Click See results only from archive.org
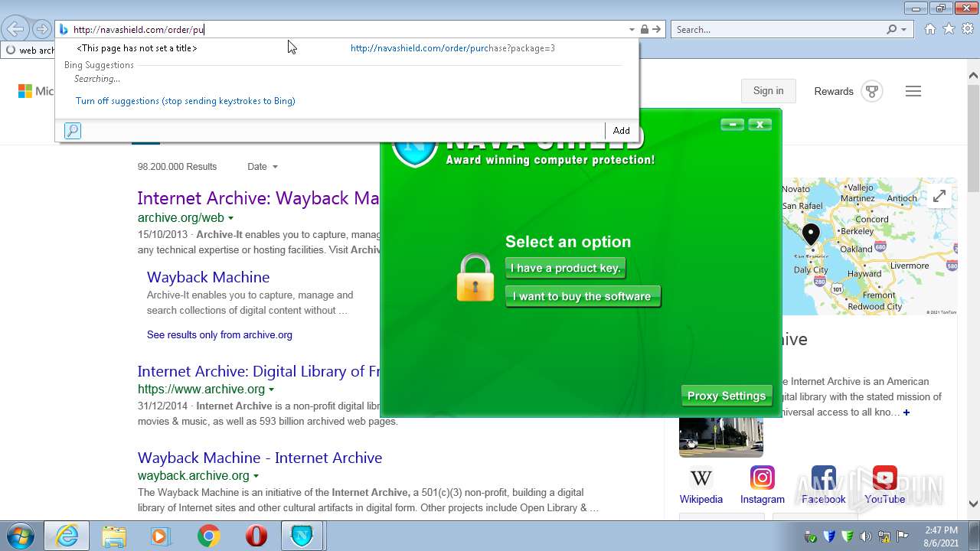This screenshot has width=980, height=551. point(220,335)
